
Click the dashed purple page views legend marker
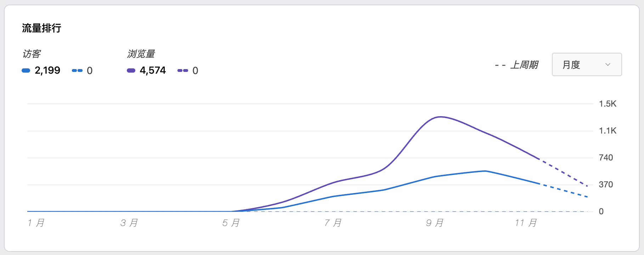tap(183, 70)
